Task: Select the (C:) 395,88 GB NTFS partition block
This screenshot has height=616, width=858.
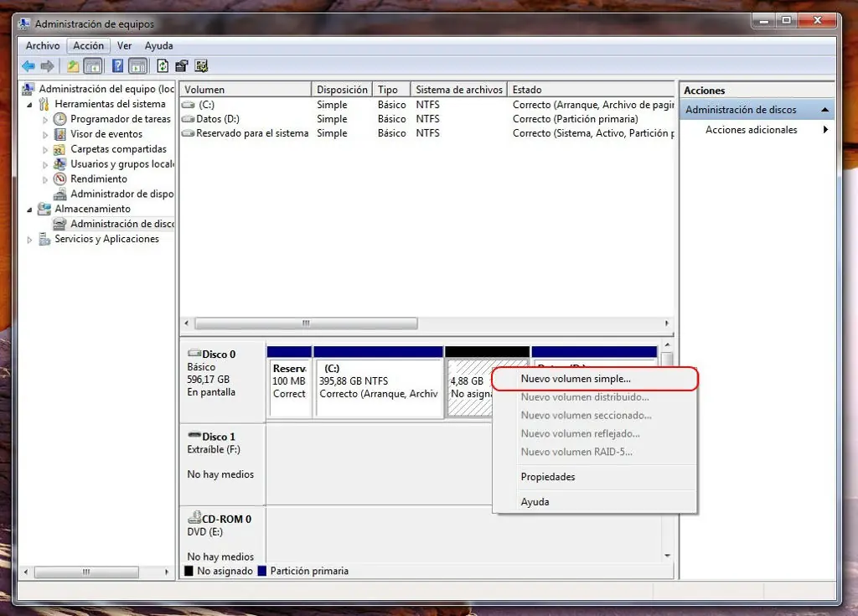Action: 378,386
